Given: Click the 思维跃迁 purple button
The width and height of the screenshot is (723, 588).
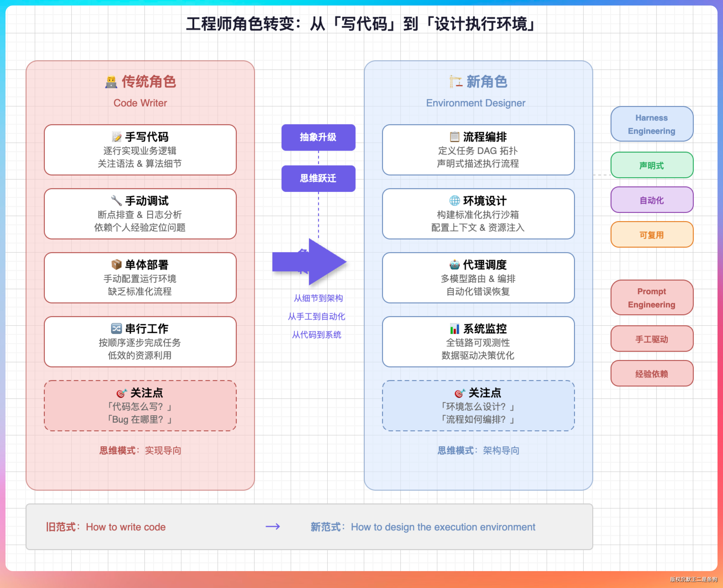Looking at the screenshot, I should [318, 178].
